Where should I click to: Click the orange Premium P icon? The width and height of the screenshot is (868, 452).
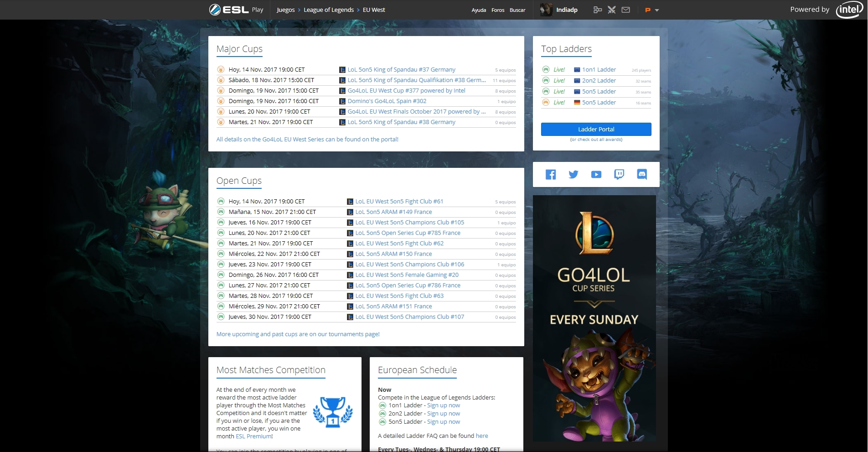point(647,10)
